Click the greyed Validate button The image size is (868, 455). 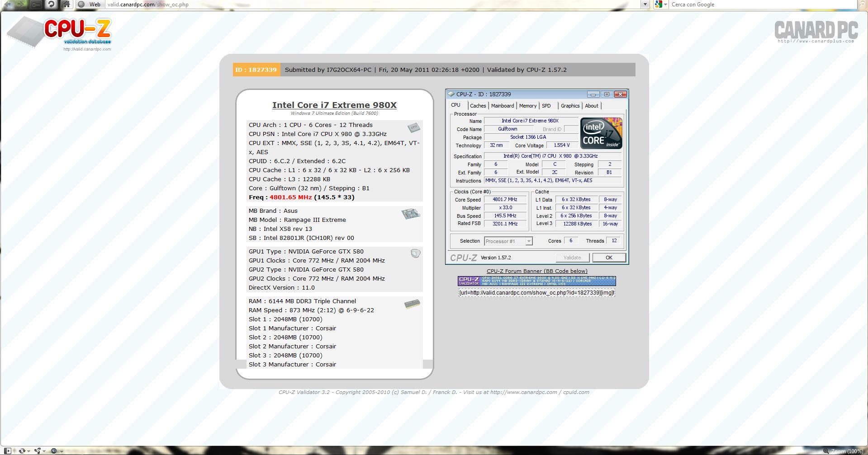(572, 258)
